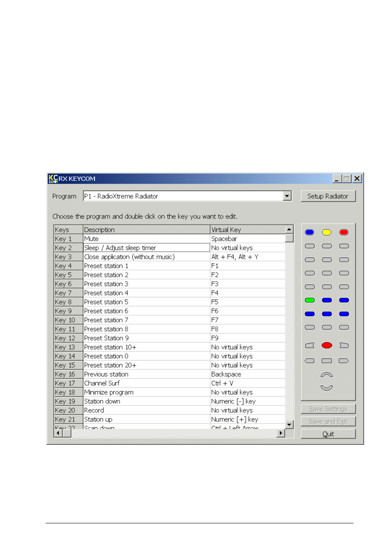This screenshot has width=392, height=555.
Task: Click the blue button directly below the green button
Action: (x=310, y=314)
